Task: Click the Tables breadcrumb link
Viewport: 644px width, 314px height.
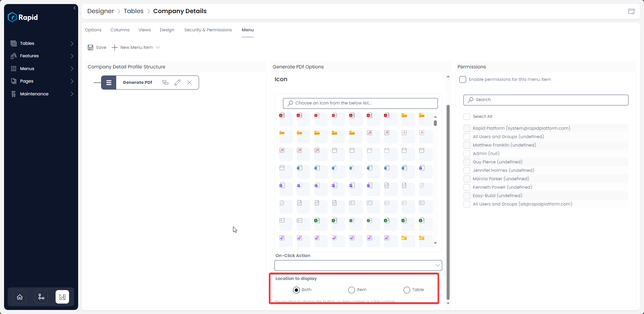Action: [133, 11]
